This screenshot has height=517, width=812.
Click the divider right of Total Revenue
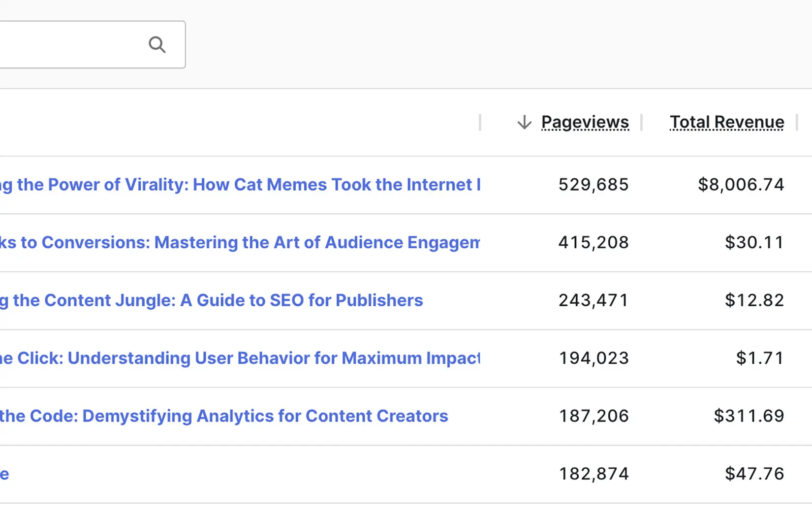(x=797, y=122)
